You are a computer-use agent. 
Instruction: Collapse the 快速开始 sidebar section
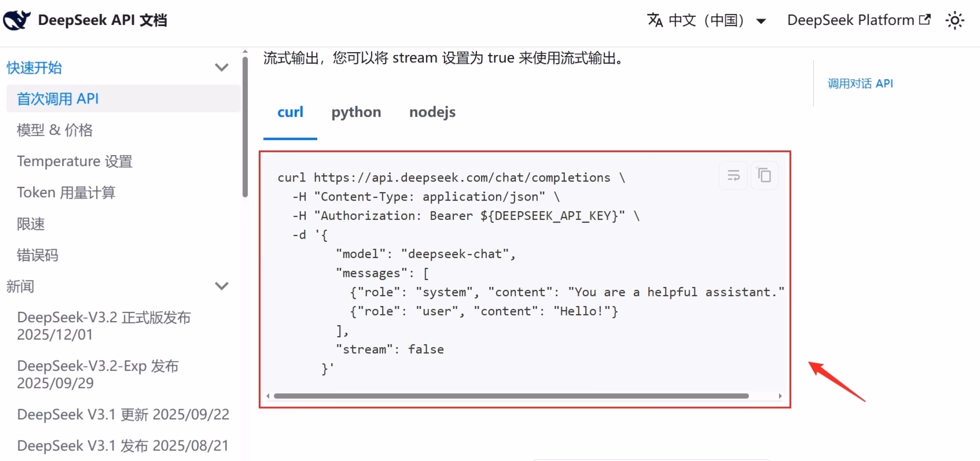[x=222, y=67]
